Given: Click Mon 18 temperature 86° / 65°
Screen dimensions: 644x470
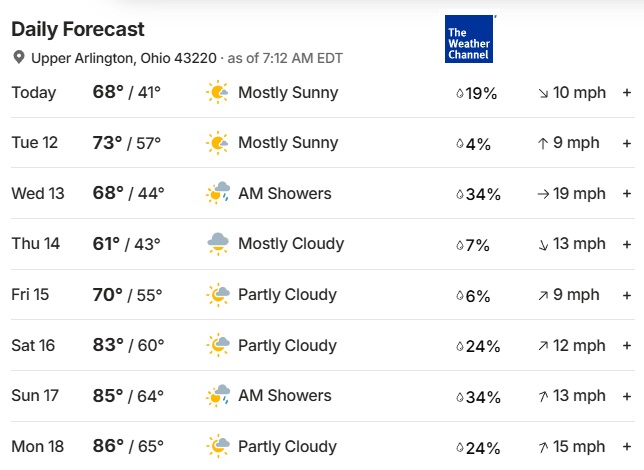Looking at the screenshot, I should [128, 446].
